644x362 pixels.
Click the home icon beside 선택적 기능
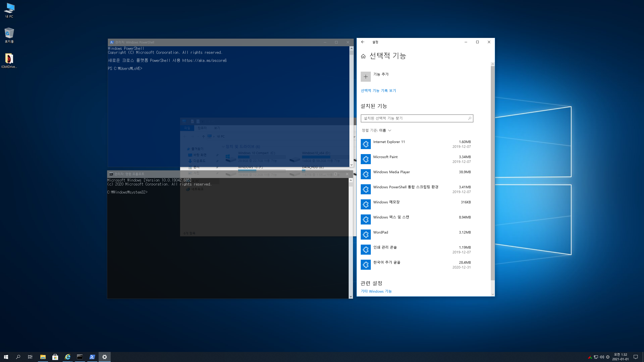click(363, 56)
